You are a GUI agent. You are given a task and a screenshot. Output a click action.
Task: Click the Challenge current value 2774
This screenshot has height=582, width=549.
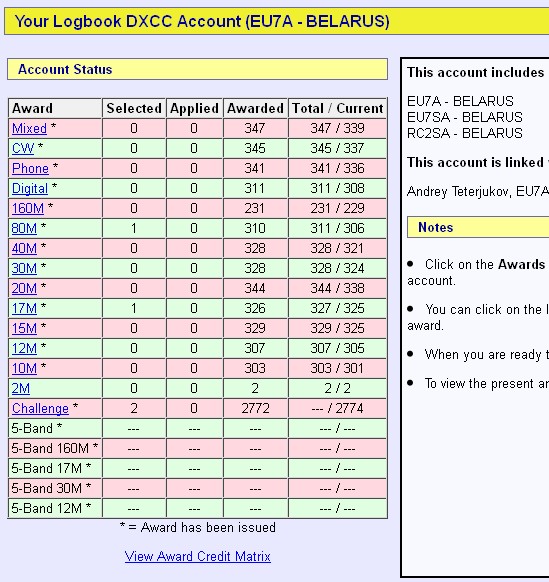pyautogui.click(x=350, y=409)
